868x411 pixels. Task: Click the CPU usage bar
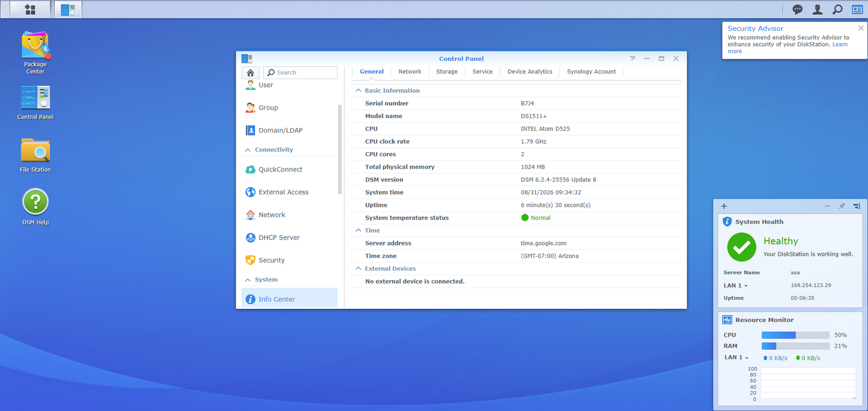(x=795, y=335)
